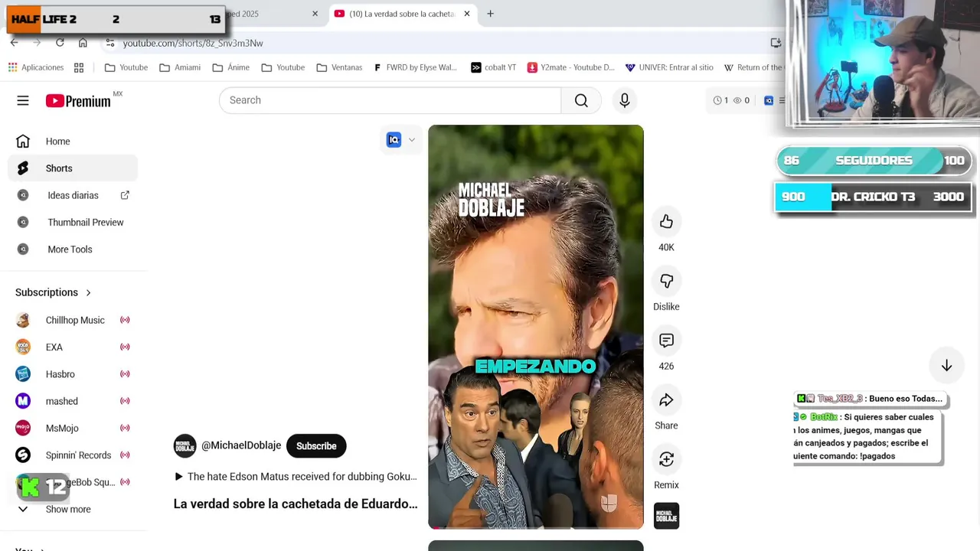The height and width of the screenshot is (551, 980).
Task: Open Amiami bookmark folder
Action: pyautogui.click(x=180, y=67)
